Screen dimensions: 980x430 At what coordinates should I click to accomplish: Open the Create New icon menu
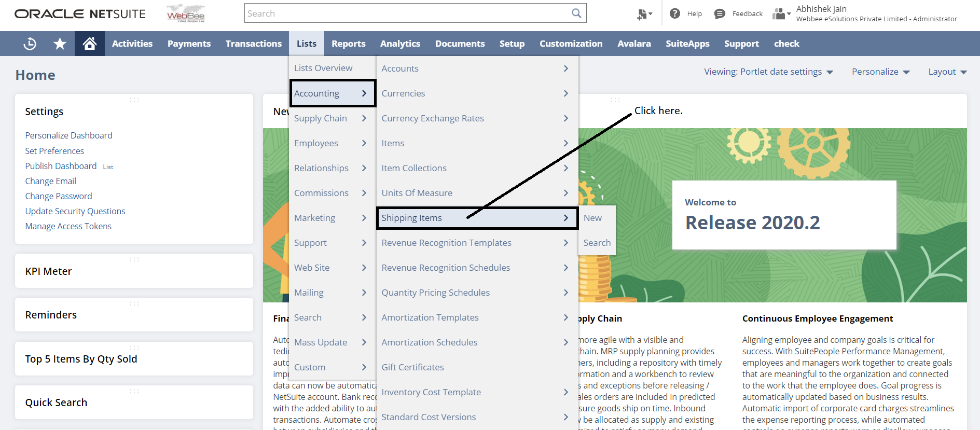coord(644,14)
